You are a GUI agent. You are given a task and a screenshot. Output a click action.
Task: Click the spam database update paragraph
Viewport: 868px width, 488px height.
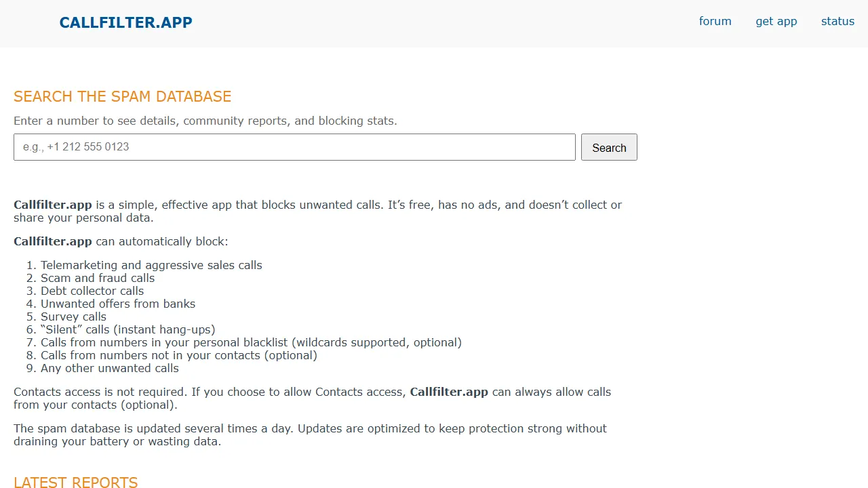pos(310,434)
